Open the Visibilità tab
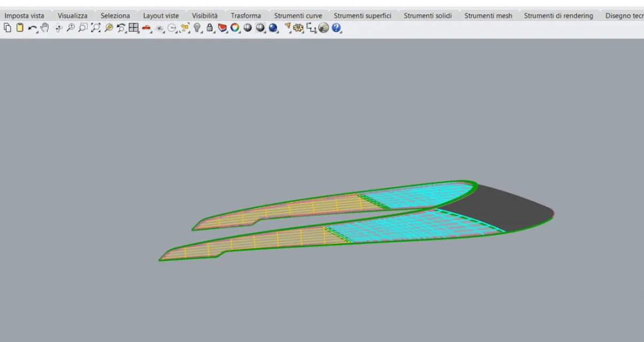The image size is (644, 342). click(205, 15)
